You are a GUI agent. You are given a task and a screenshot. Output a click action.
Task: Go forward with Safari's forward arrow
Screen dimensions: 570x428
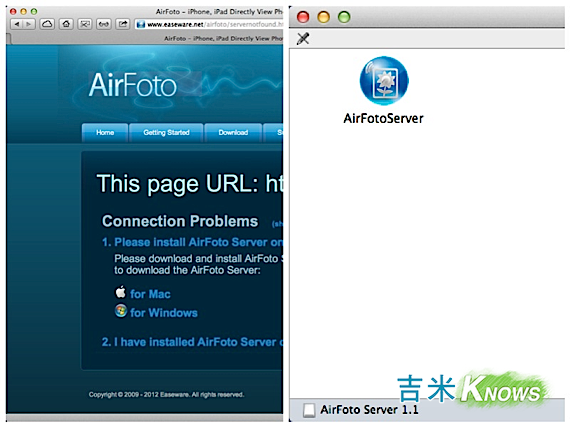[x=29, y=24]
